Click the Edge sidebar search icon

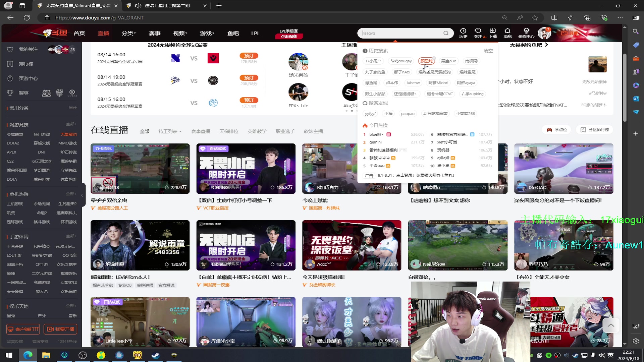(x=636, y=32)
